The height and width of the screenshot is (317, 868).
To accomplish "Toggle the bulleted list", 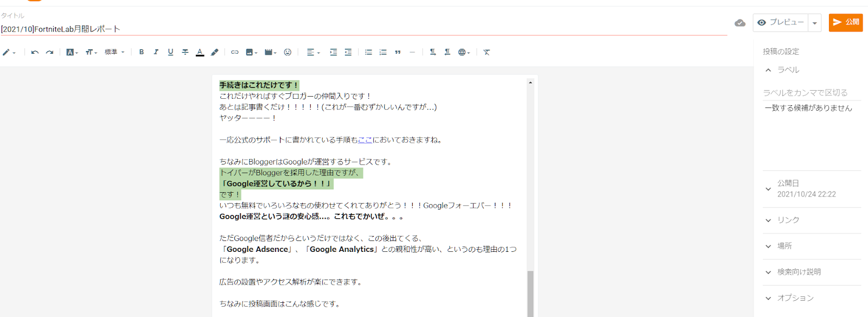I will [368, 52].
